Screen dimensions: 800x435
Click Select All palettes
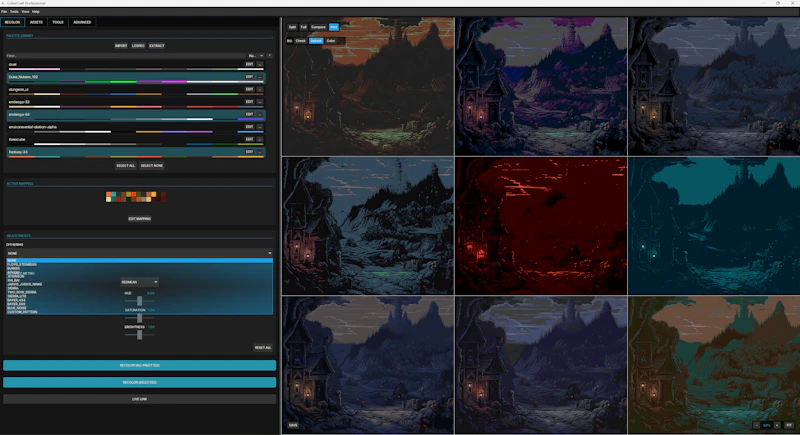pyautogui.click(x=126, y=166)
